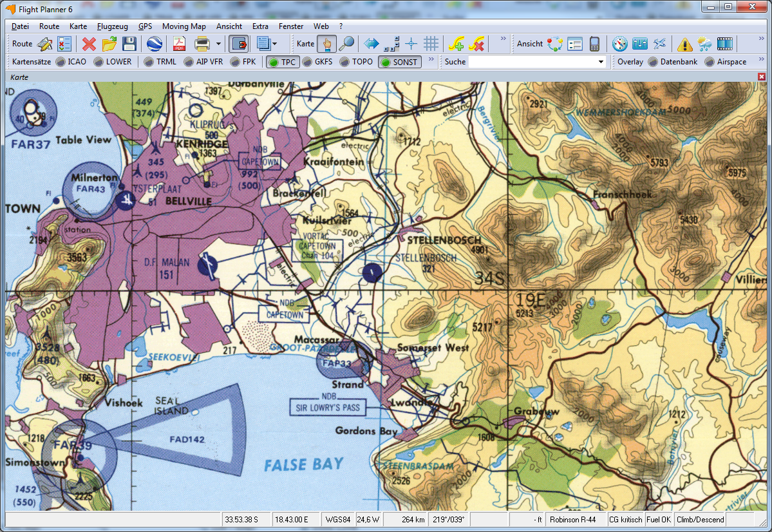
Task: Click the Robinson R-44 status bar entry
Action: point(572,519)
